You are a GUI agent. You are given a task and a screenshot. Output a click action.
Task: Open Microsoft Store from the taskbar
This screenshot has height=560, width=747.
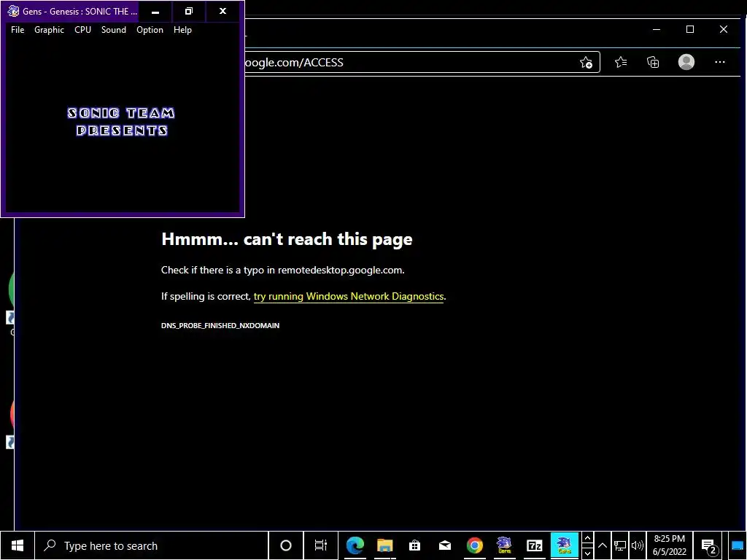click(414, 545)
